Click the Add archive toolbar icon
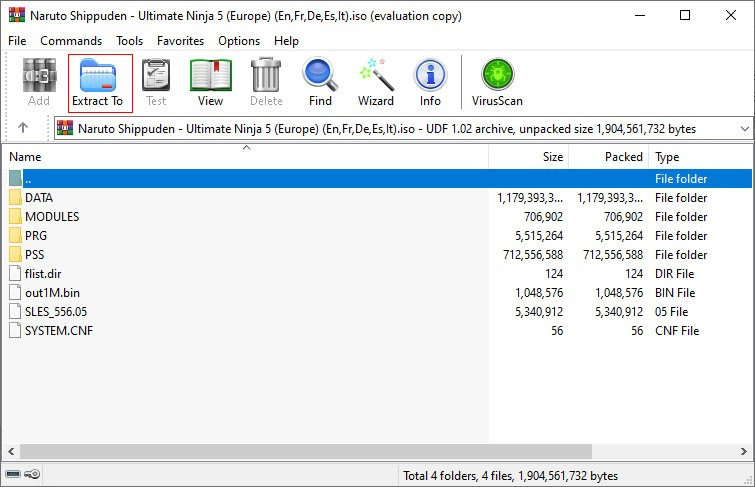 [x=39, y=75]
